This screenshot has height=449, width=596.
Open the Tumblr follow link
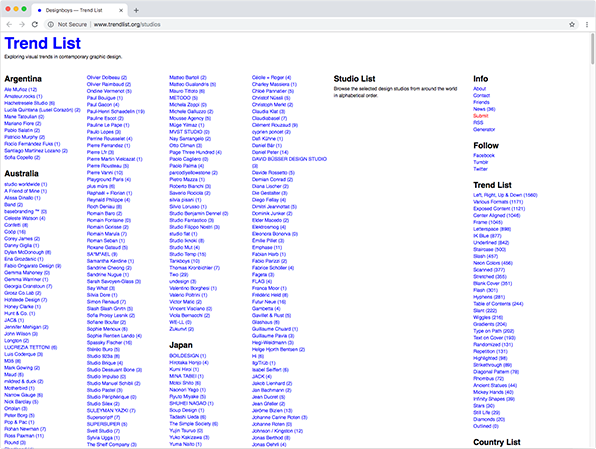click(481, 162)
